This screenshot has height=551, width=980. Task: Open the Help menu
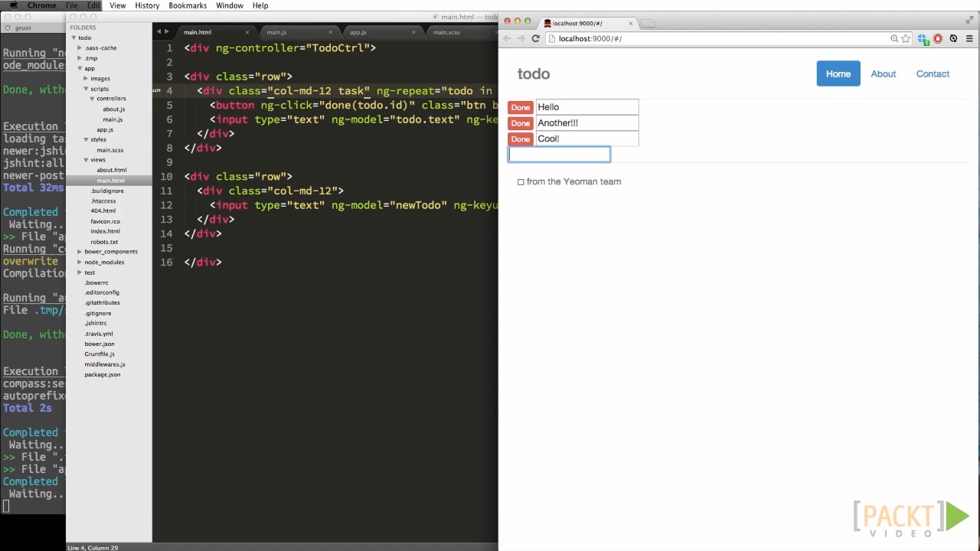260,5
